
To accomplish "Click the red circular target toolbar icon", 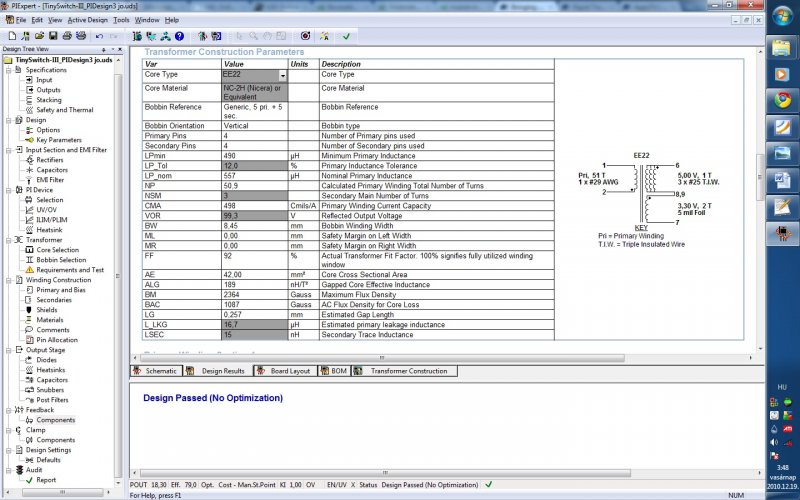I will coord(305,36).
